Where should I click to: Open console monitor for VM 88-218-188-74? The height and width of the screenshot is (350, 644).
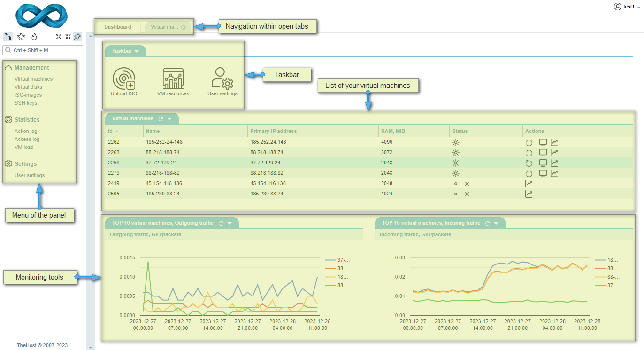543,152
